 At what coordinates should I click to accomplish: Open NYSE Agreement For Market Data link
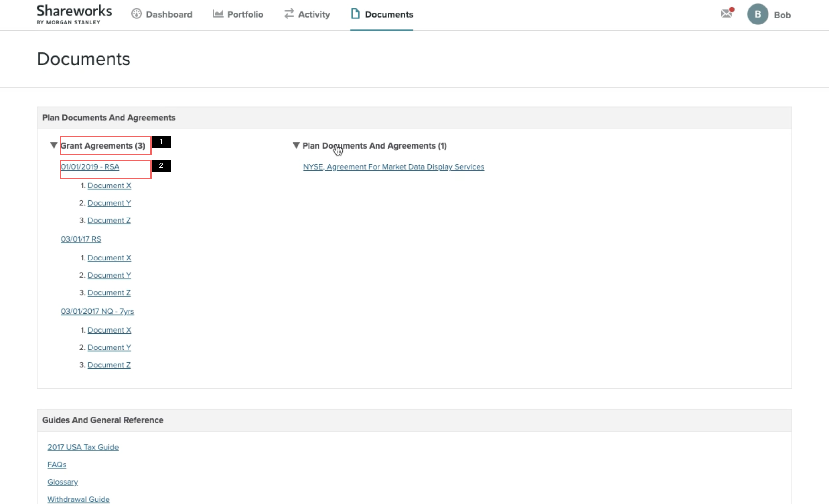point(393,167)
